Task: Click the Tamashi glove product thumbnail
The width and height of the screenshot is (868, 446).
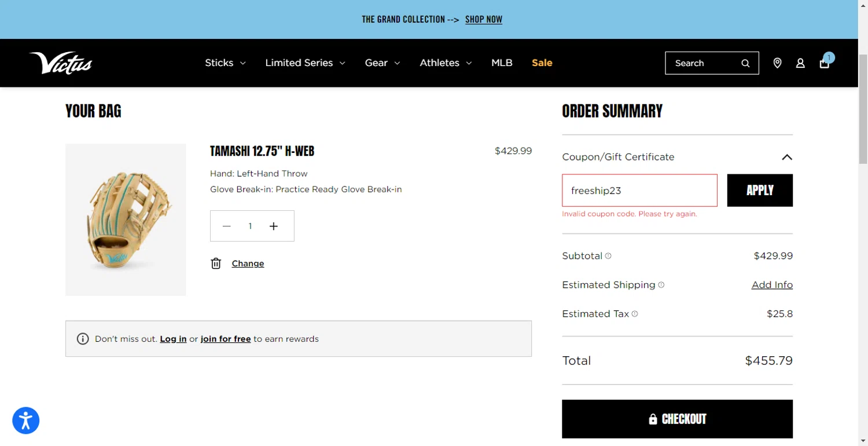Action: tap(126, 220)
